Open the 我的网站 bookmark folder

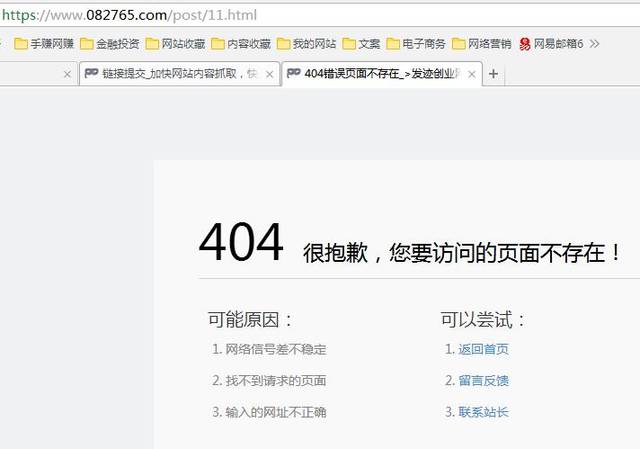pyautogui.click(x=307, y=44)
